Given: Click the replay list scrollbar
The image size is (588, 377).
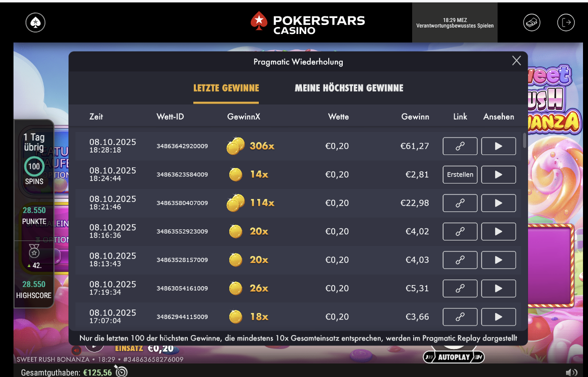Looking at the screenshot, I should pyautogui.click(x=524, y=140).
